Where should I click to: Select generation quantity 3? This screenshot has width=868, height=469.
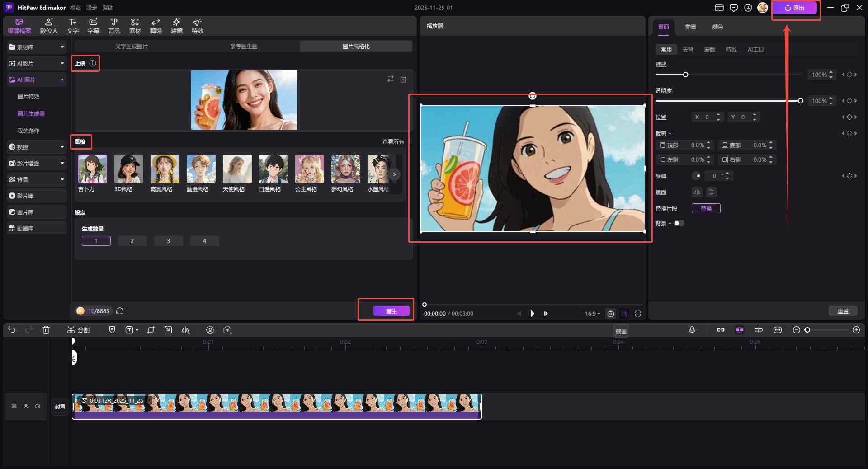(168, 241)
